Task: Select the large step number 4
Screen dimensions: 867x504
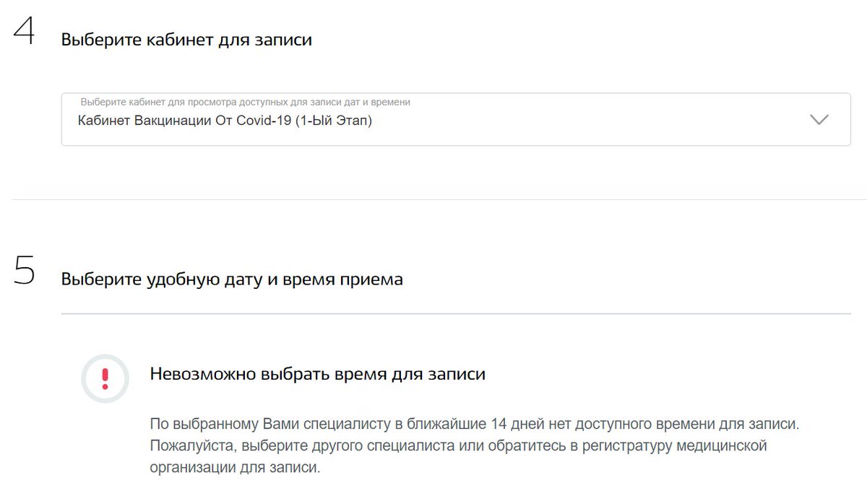Action: click(x=24, y=30)
